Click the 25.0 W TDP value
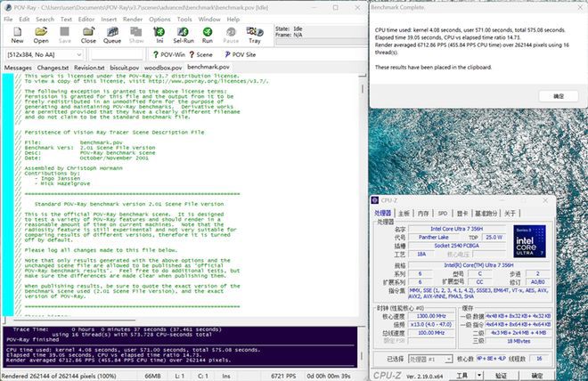This screenshot has height=381, width=588. tap(494, 237)
